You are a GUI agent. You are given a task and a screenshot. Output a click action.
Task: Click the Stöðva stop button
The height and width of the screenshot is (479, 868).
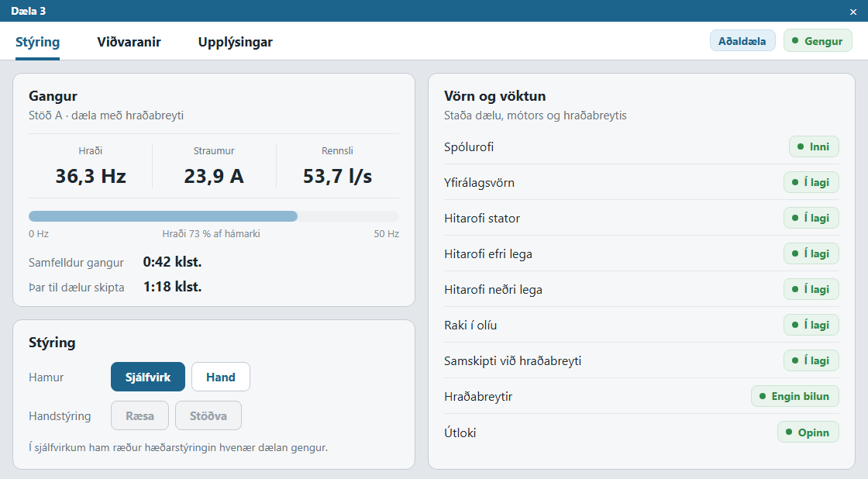point(208,416)
